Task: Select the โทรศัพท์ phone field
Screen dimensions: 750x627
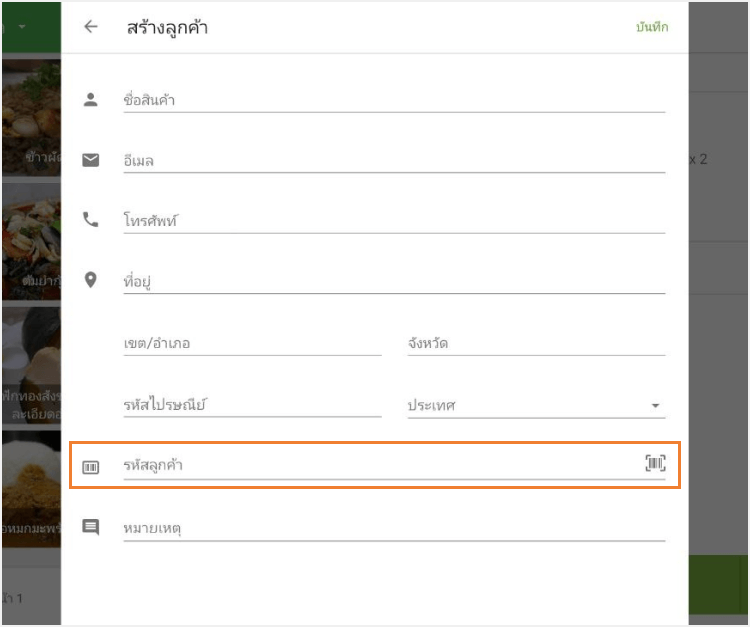Action: click(x=394, y=221)
